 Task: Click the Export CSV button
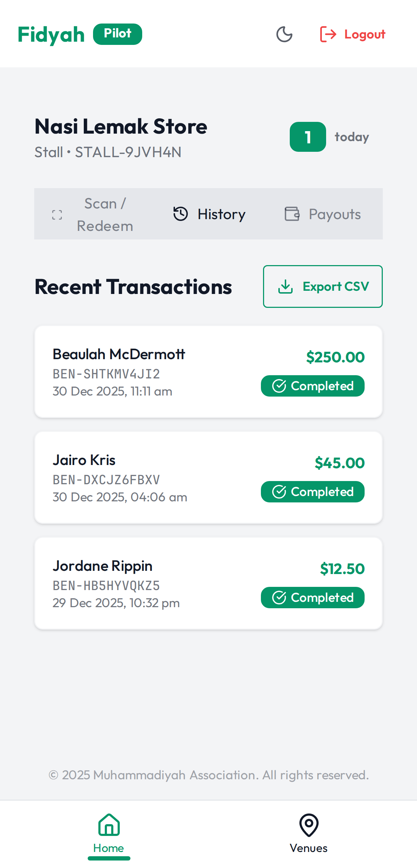pos(323,286)
